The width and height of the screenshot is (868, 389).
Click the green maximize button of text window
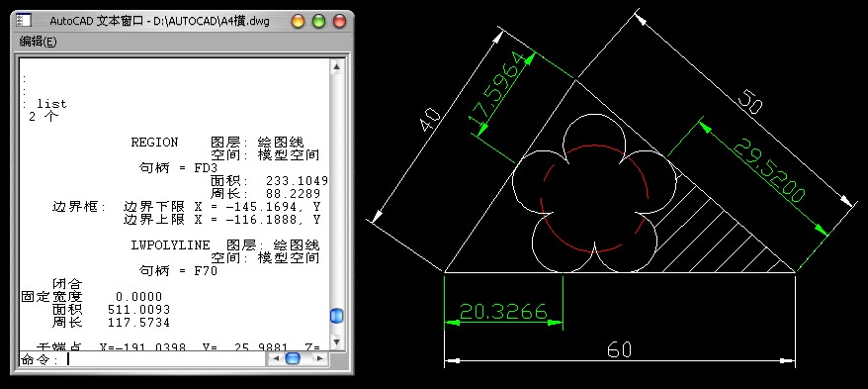pyautogui.click(x=319, y=22)
